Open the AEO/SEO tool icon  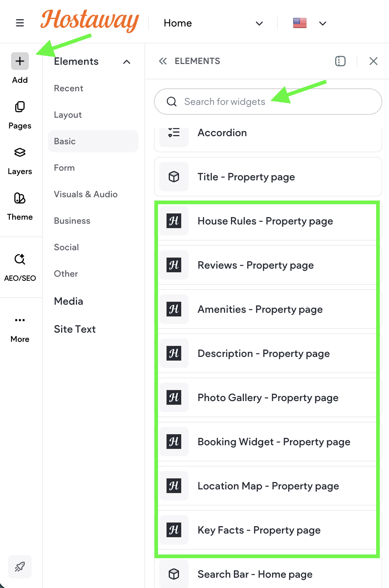20,259
